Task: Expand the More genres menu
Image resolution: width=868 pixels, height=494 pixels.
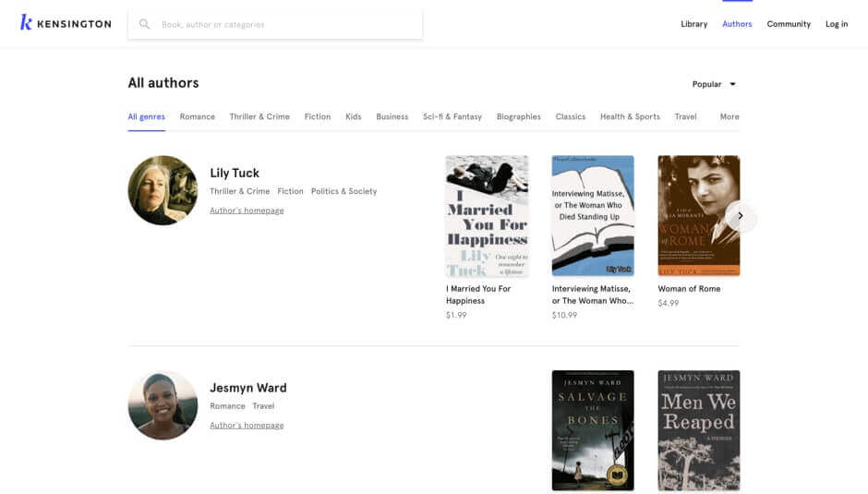Action: click(x=729, y=117)
